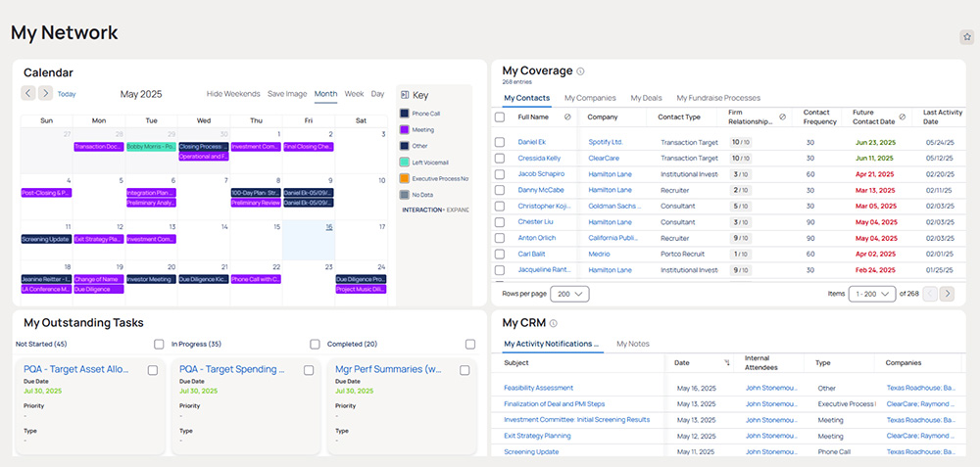This screenshot has height=467, width=980.
Task: Collapse the calendar Key panel icon
Action: pos(406,95)
